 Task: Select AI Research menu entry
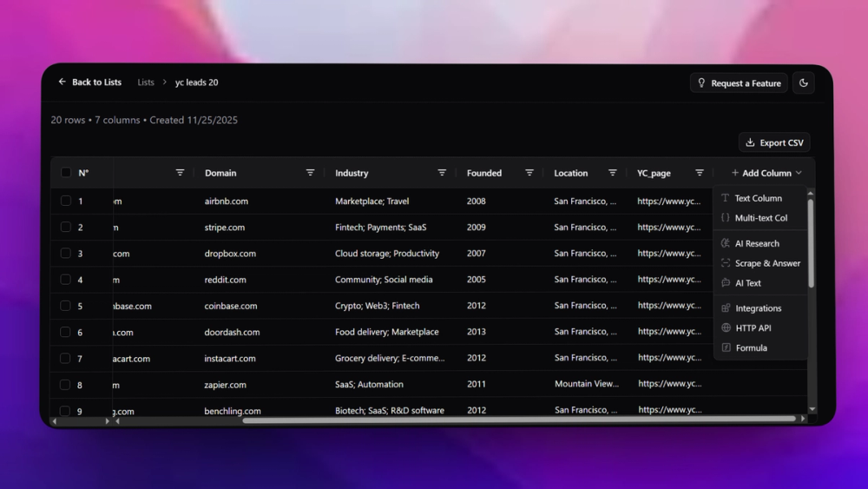pos(757,244)
